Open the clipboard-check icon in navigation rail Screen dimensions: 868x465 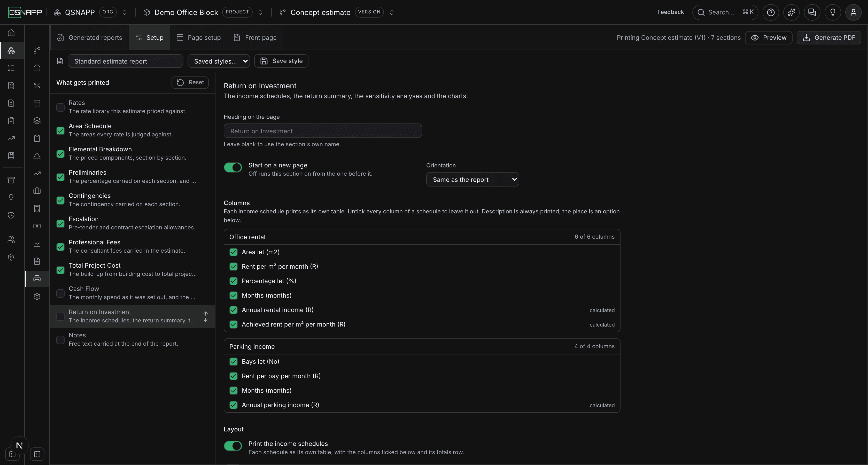pyautogui.click(x=11, y=121)
